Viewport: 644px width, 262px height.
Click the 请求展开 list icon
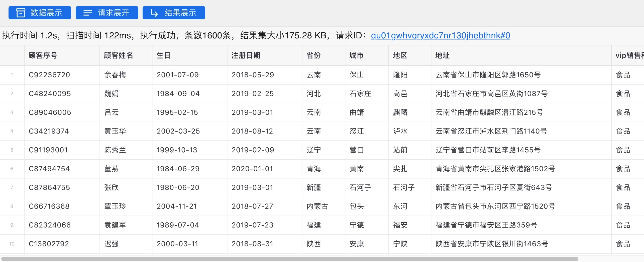click(x=87, y=13)
